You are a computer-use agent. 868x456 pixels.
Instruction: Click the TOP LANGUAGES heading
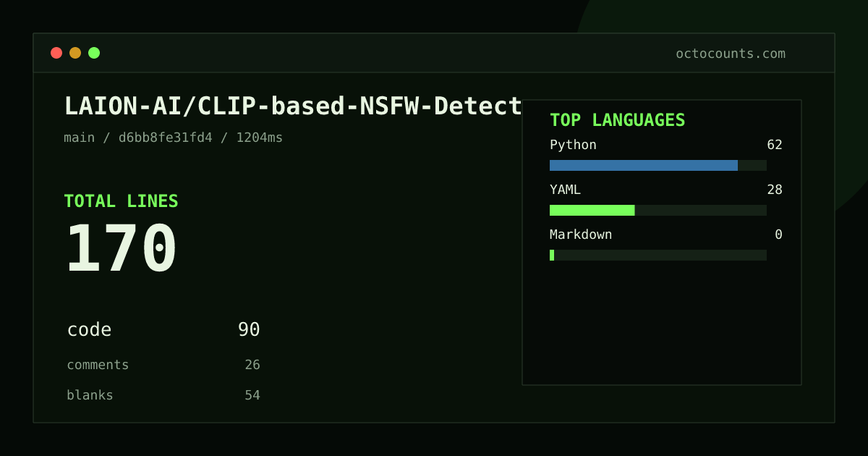coord(618,120)
